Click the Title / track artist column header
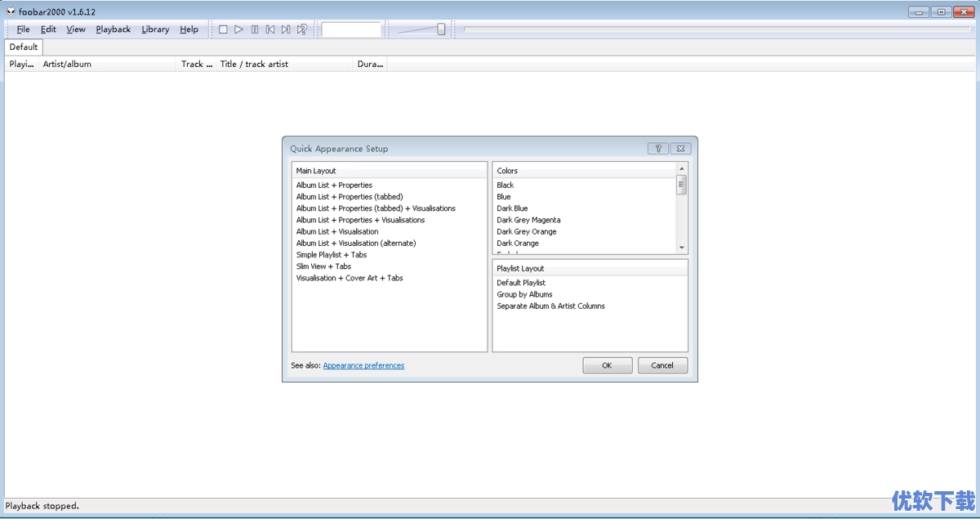The height and width of the screenshot is (519, 980). [285, 64]
